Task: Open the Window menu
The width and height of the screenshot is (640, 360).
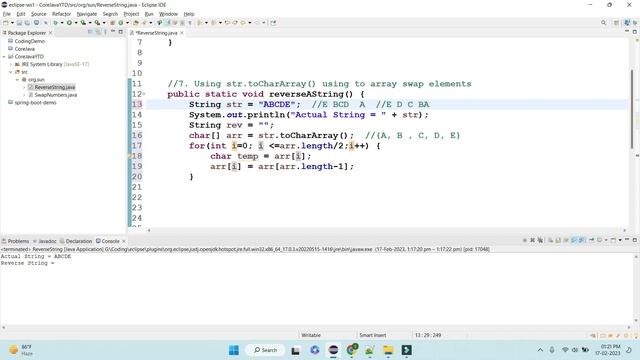Action: (168, 14)
